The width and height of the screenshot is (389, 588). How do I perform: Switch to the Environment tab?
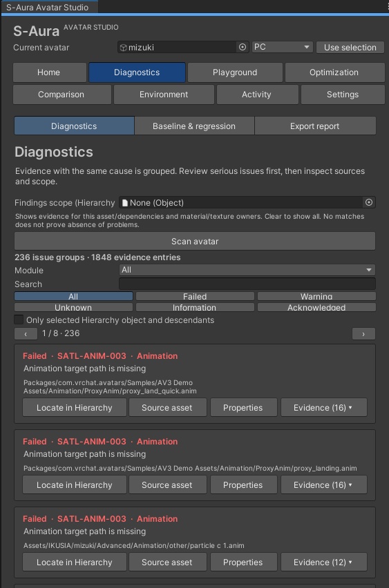pyautogui.click(x=164, y=95)
